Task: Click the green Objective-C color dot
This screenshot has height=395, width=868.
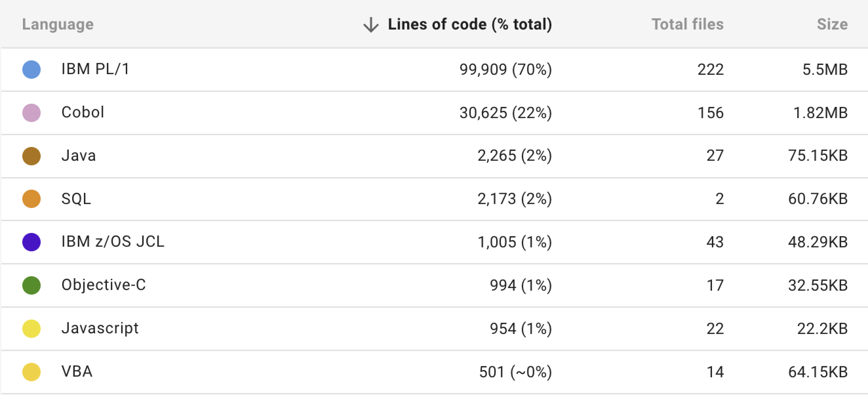Action: [x=31, y=285]
